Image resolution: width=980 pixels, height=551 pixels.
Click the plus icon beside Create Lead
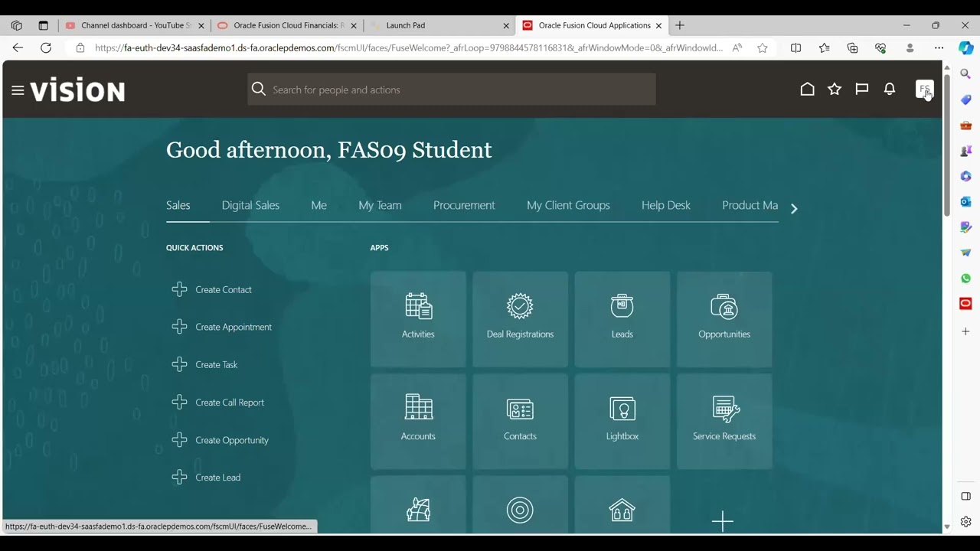(x=179, y=477)
